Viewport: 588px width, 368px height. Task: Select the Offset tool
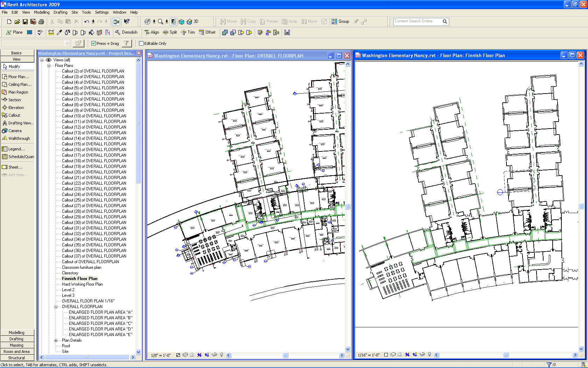click(x=207, y=32)
